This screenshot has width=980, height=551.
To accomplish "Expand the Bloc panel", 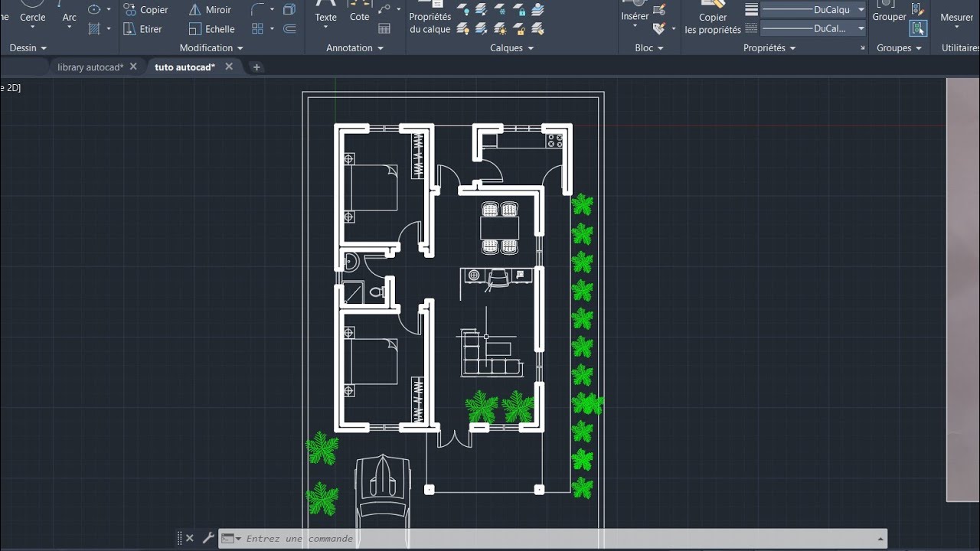I will point(649,47).
